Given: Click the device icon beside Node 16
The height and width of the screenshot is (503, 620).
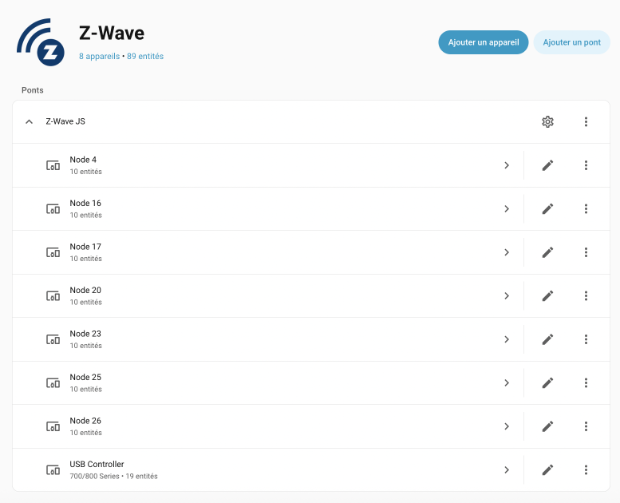Looking at the screenshot, I should click(x=53, y=209).
